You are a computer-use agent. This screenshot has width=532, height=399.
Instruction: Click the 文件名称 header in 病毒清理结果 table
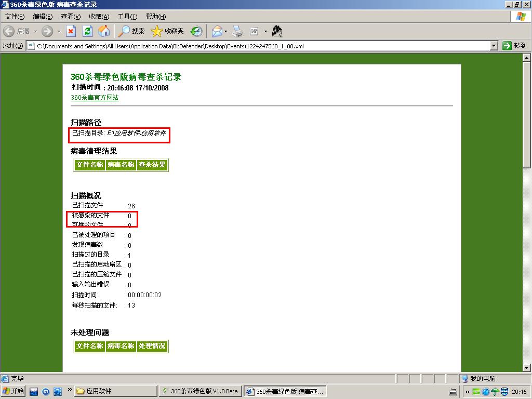pos(89,165)
